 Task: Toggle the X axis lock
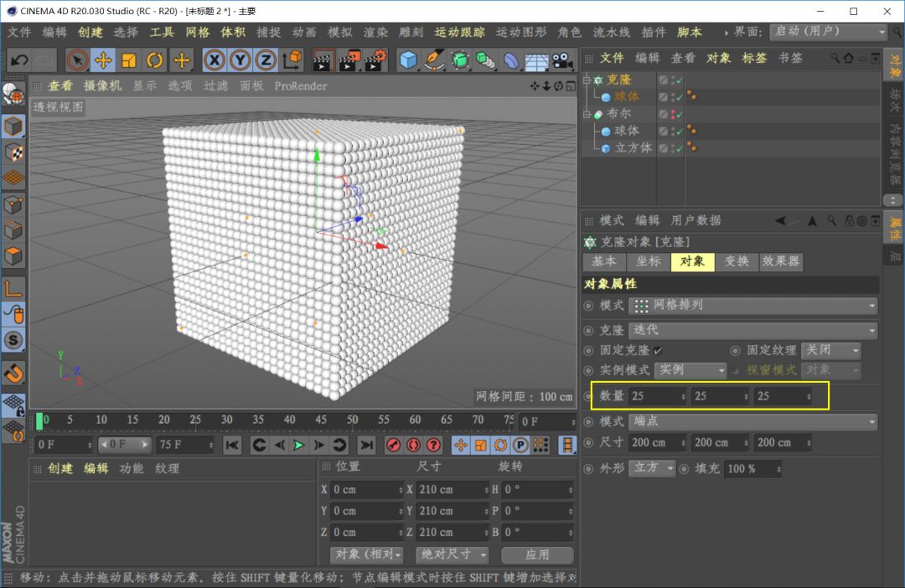click(215, 60)
